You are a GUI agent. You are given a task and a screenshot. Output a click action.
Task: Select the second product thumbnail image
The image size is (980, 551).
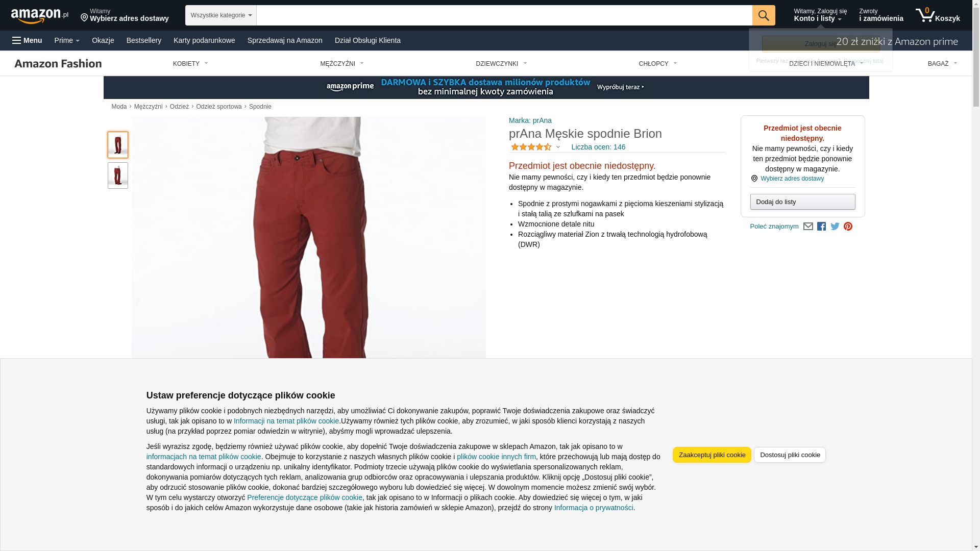[118, 176]
